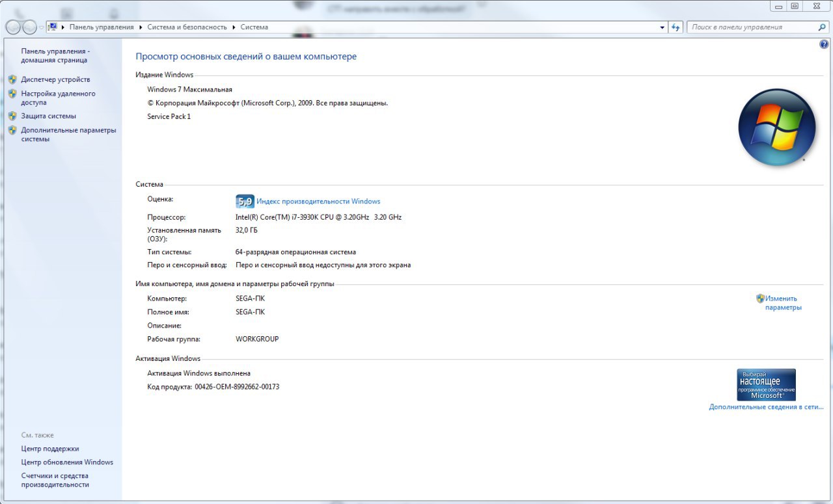Open the blue help question mark
The image size is (833, 504).
click(x=825, y=44)
